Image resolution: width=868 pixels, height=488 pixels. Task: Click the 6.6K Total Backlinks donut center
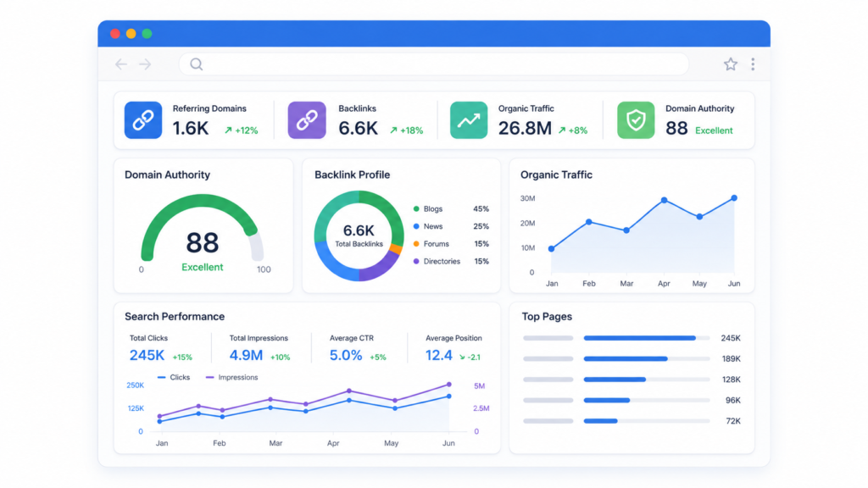359,236
